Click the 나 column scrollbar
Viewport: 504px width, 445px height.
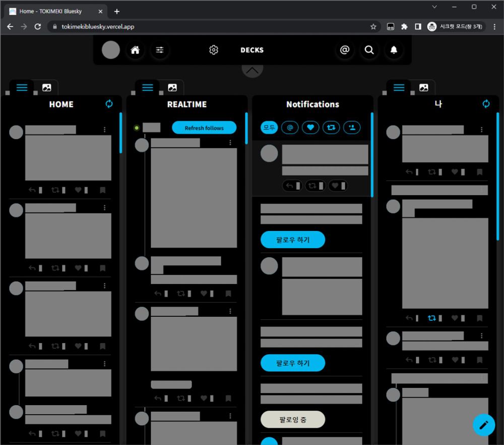(x=497, y=176)
